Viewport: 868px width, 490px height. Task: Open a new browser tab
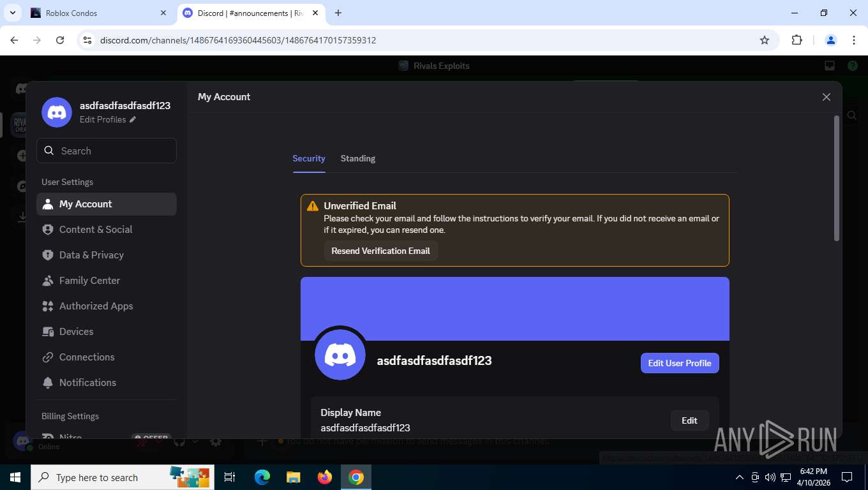point(338,13)
